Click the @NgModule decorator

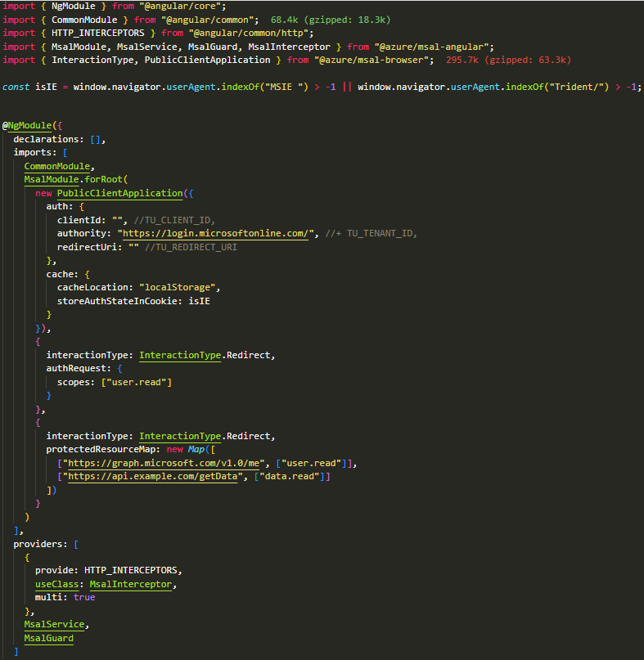point(27,125)
